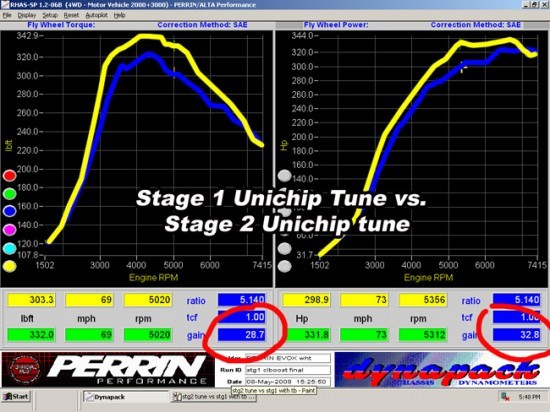
Task: Select the cyan run color circle
Action: tap(9, 248)
